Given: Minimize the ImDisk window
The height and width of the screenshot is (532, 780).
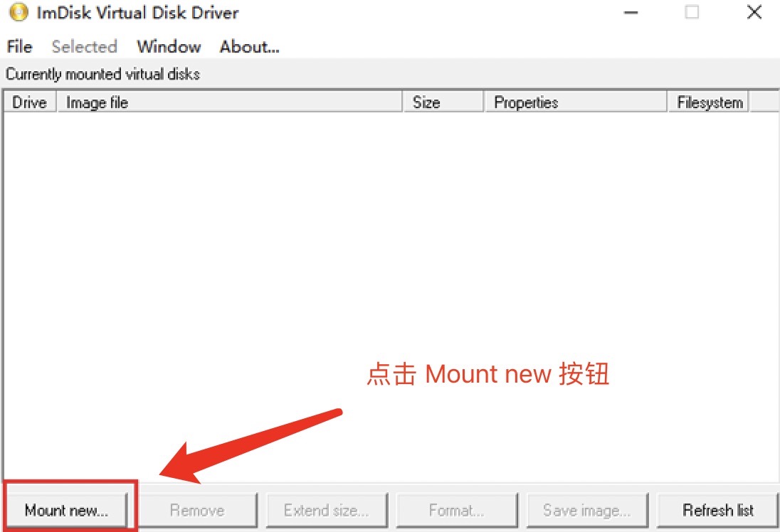Looking at the screenshot, I should [x=631, y=12].
